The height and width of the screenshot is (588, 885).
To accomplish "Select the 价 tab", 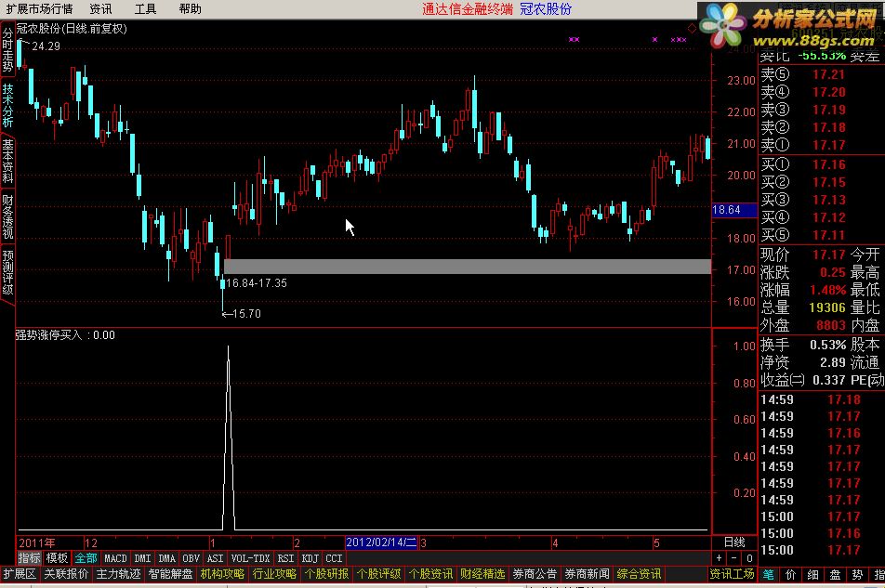I will coord(790,574).
